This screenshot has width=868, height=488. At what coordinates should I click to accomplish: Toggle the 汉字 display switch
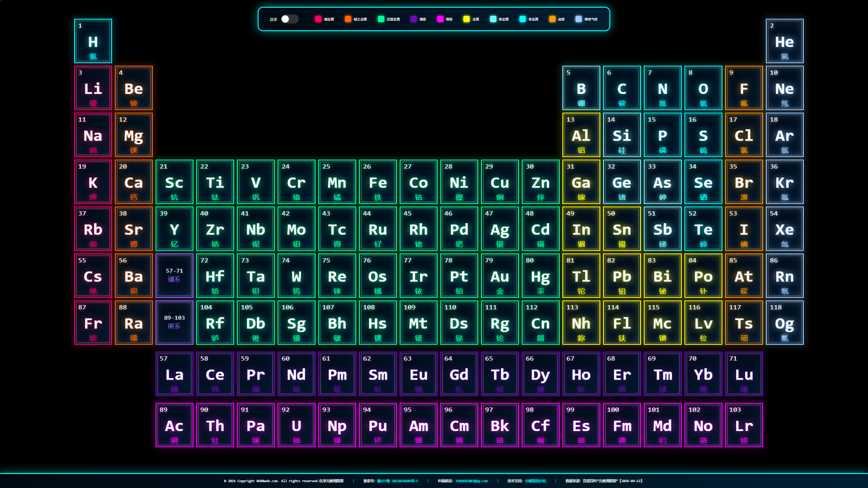click(289, 19)
